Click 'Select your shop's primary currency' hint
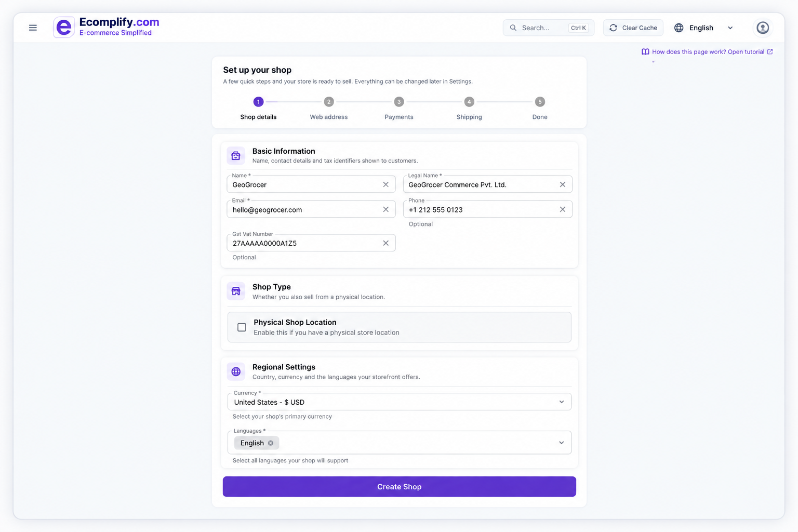 click(282, 417)
